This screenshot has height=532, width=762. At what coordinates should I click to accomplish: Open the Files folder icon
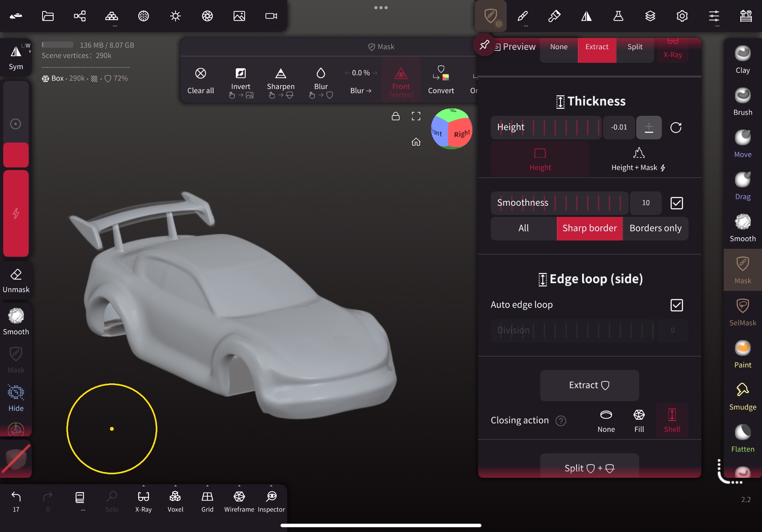[48, 16]
